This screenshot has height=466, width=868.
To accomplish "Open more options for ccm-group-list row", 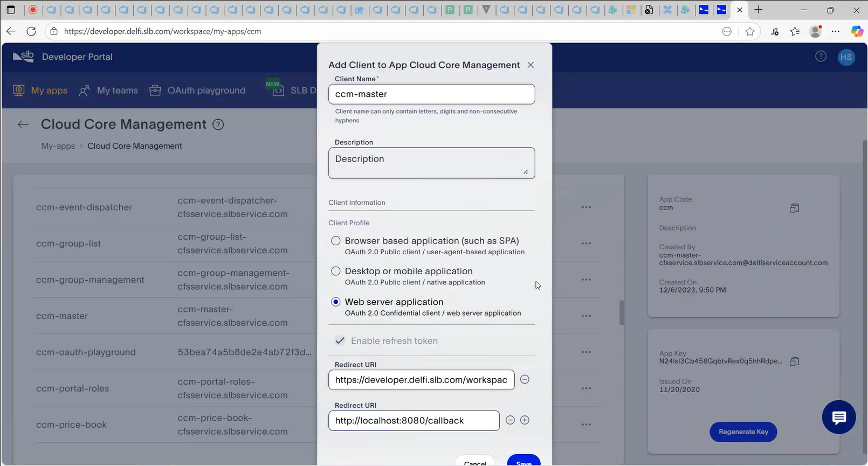I will coord(587,244).
